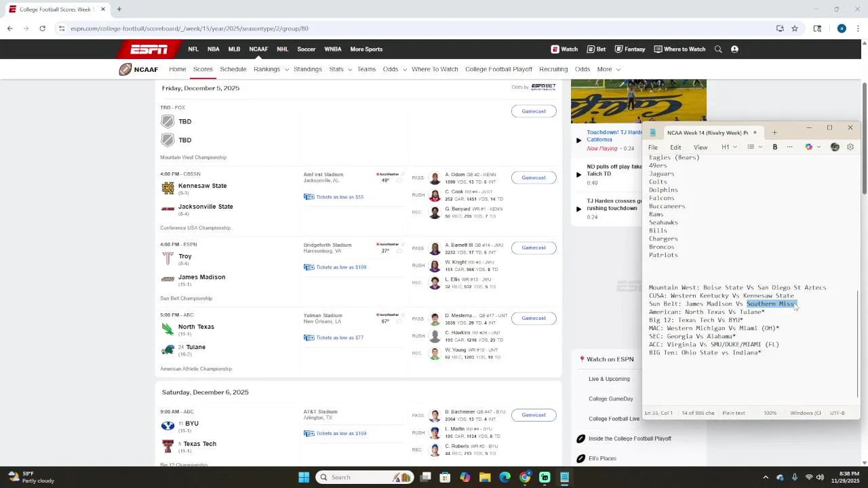Click the Notepad zoom level 100%
This screenshot has width=868, height=488.
[770, 413]
